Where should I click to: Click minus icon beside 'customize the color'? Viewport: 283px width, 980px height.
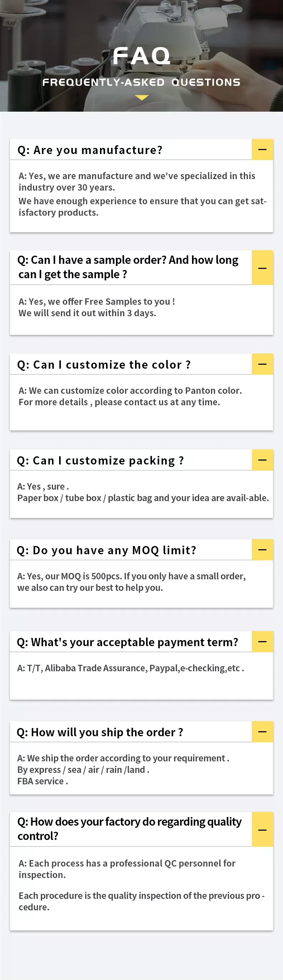[x=262, y=364]
